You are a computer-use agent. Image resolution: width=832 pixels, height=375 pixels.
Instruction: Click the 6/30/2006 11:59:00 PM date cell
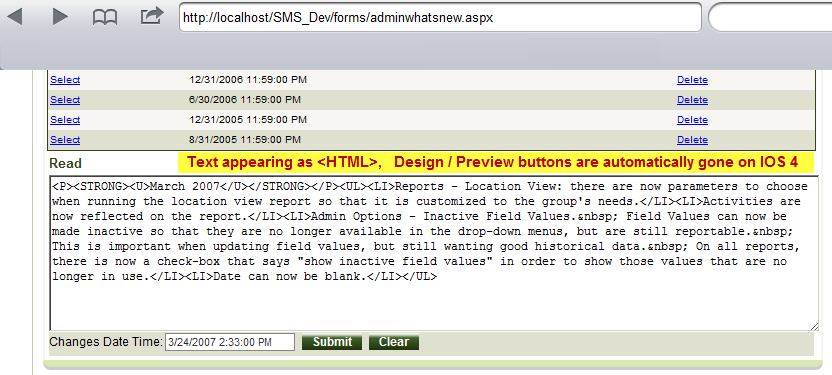coord(245,100)
